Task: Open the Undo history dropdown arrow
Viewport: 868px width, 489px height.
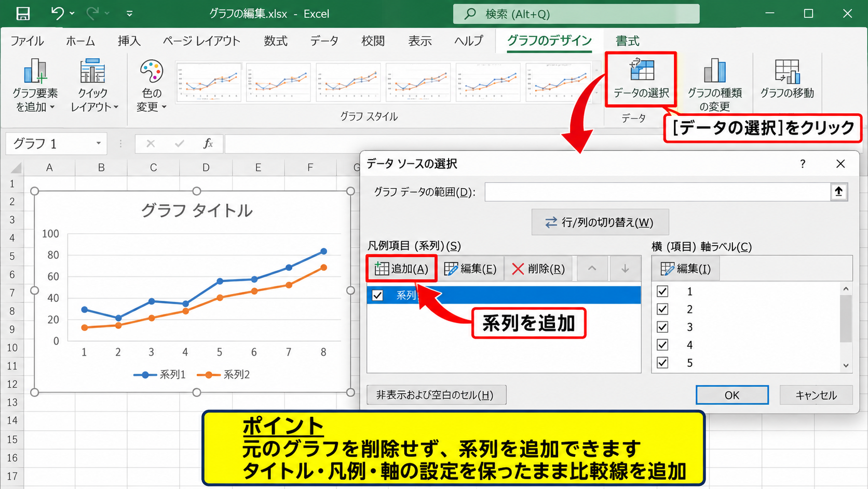Action: click(72, 14)
